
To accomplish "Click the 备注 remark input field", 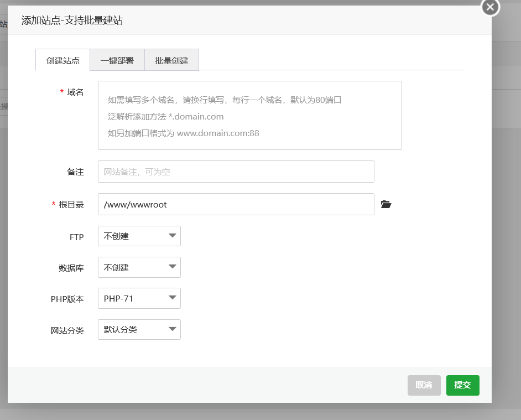I will point(236,172).
